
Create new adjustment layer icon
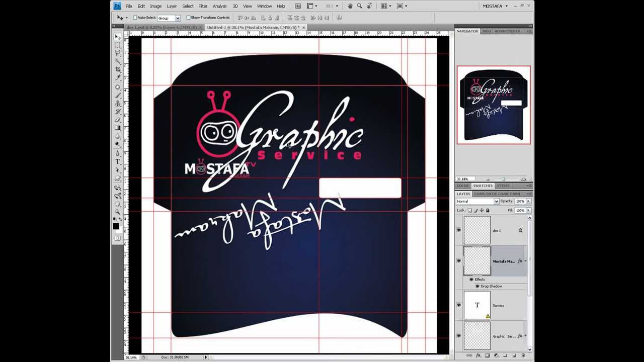[x=496, y=355]
